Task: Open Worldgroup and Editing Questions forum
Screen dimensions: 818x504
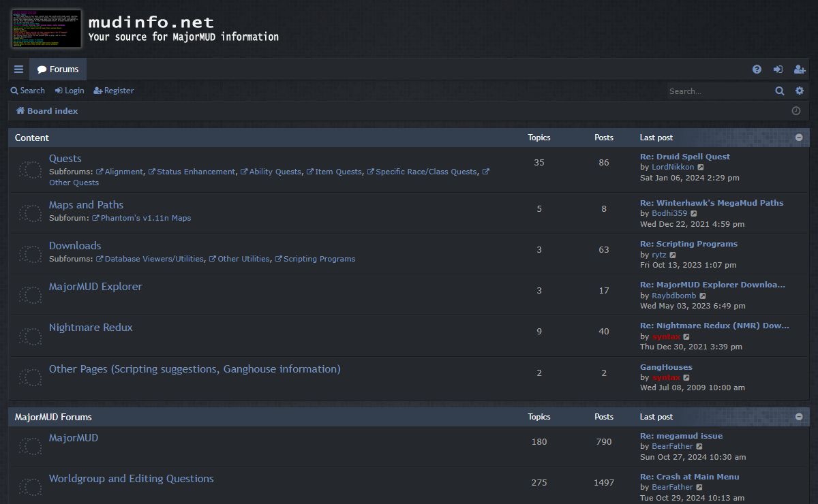Action: click(x=131, y=479)
